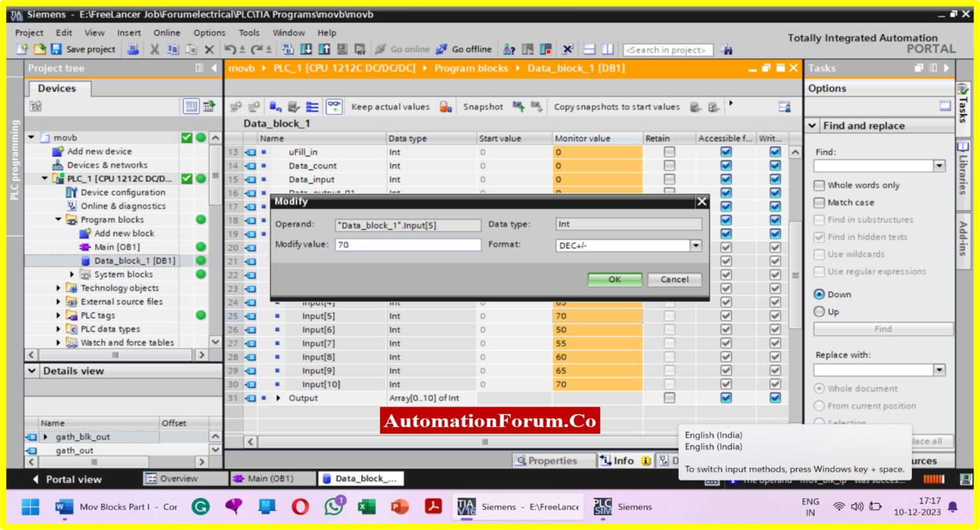The width and height of the screenshot is (980, 530).
Task: Enable Match case search option
Action: tap(820, 202)
